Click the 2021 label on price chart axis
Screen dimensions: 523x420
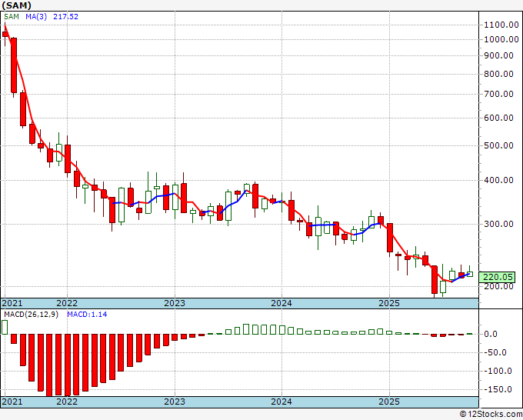pyautogui.click(x=12, y=303)
